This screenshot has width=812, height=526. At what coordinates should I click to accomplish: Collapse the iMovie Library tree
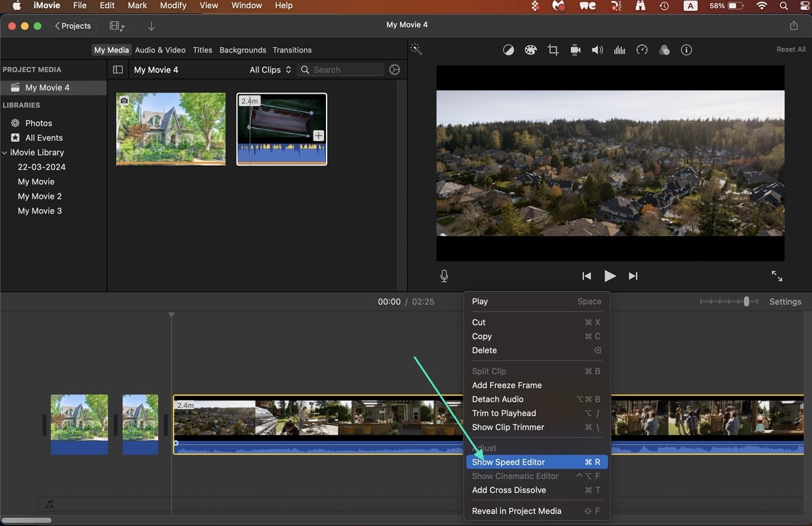click(x=5, y=152)
